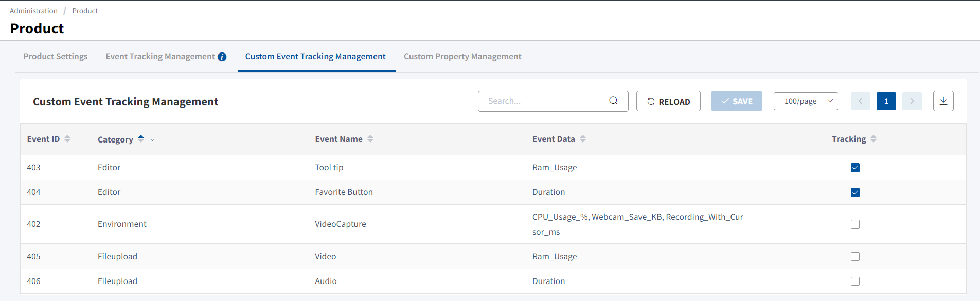The image size is (980, 301).
Task: Click the info icon beside Event Tracking Management
Action: [x=222, y=57]
